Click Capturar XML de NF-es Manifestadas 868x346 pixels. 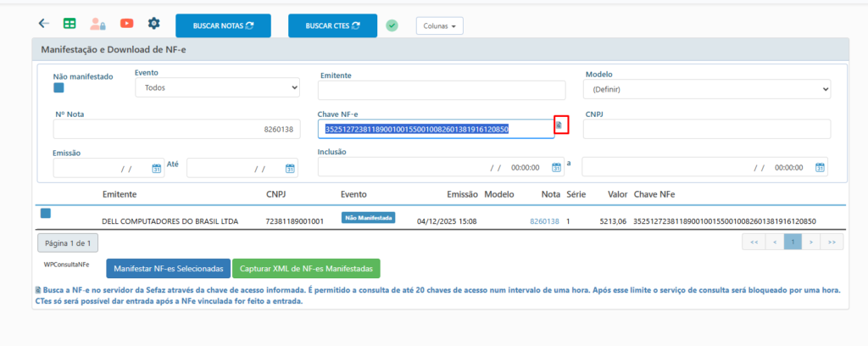coord(306,269)
